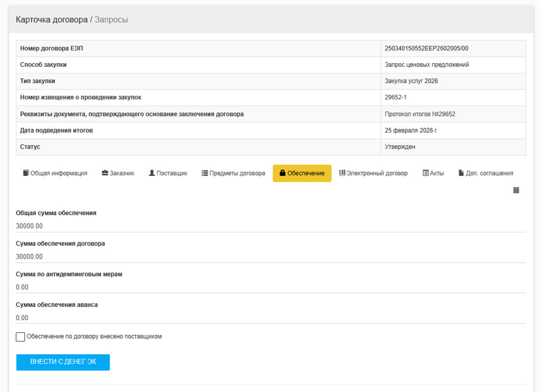Viewport: 540px width, 392px height.
Task: Open the calendar icon below the tabs
Action: coord(516,191)
